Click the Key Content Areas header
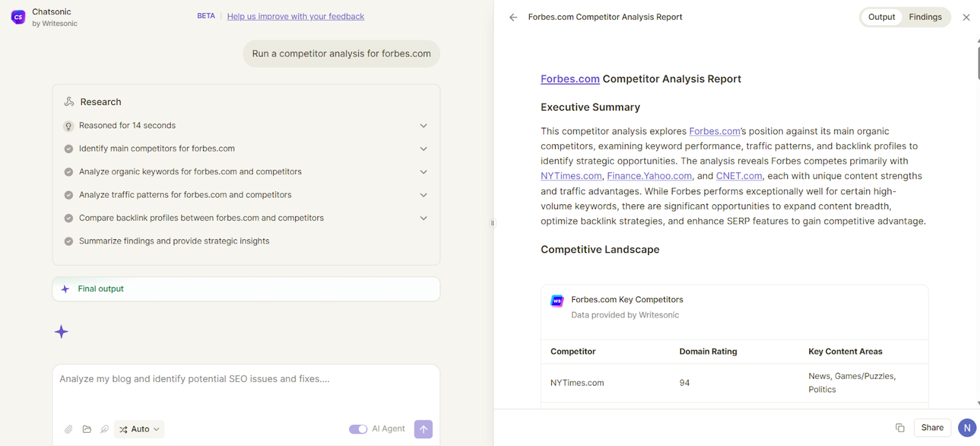This screenshot has width=980, height=446. coord(845,352)
